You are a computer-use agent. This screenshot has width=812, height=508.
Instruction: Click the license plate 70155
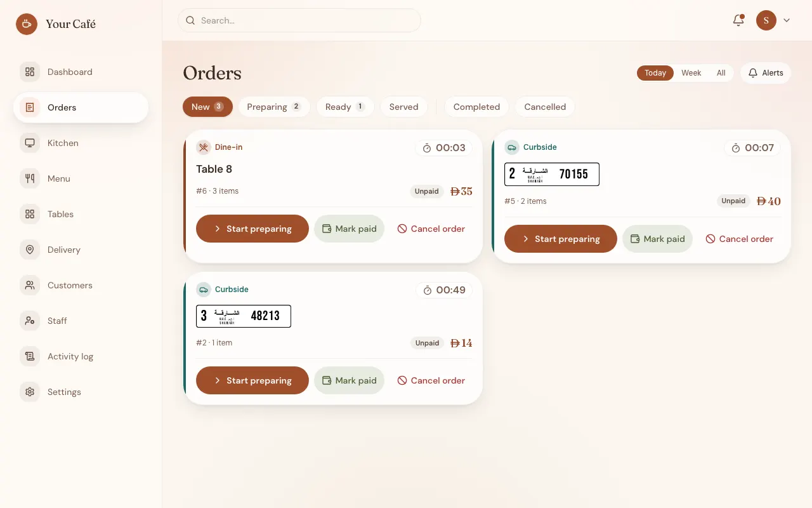[x=552, y=174]
